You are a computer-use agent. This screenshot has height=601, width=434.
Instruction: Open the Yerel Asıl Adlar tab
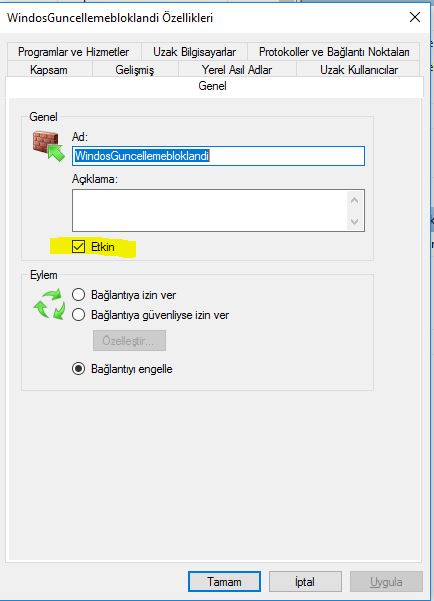(x=237, y=70)
